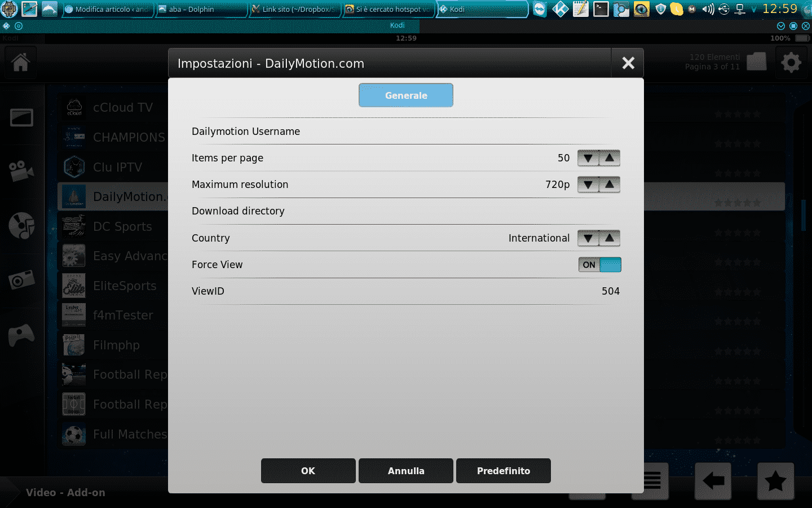The image size is (812, 508).
Task: Select the Generale settings tab
Action: click(x=406, y=95)
